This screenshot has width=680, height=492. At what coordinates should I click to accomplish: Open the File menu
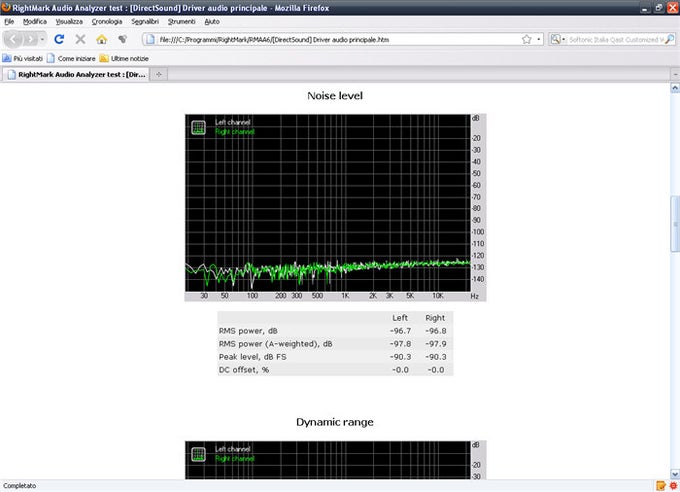click(9, 21)
